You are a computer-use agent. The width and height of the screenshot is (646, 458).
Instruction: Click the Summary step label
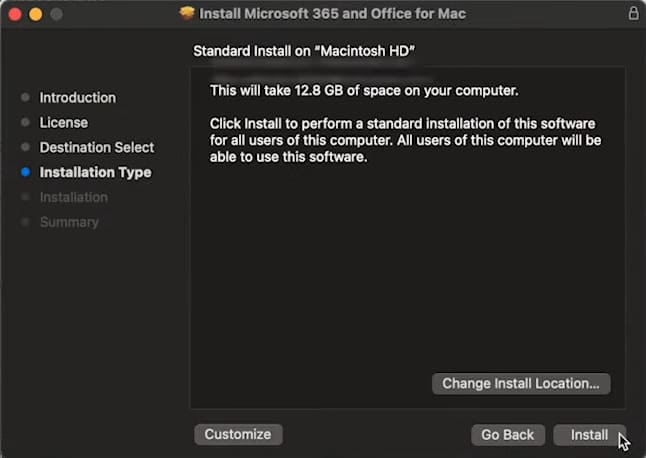click(69, 222)
